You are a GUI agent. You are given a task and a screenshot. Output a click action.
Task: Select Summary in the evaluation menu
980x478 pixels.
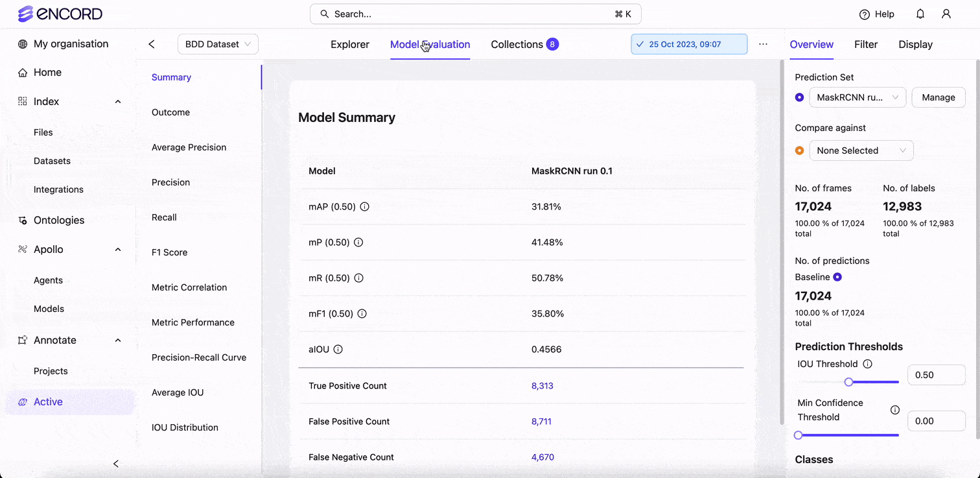pos(171,77)
